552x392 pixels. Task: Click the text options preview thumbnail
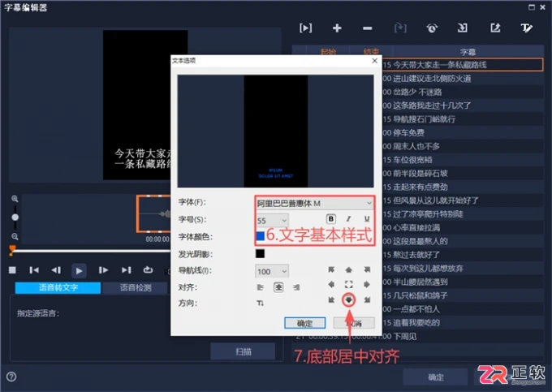coord(276,131)
